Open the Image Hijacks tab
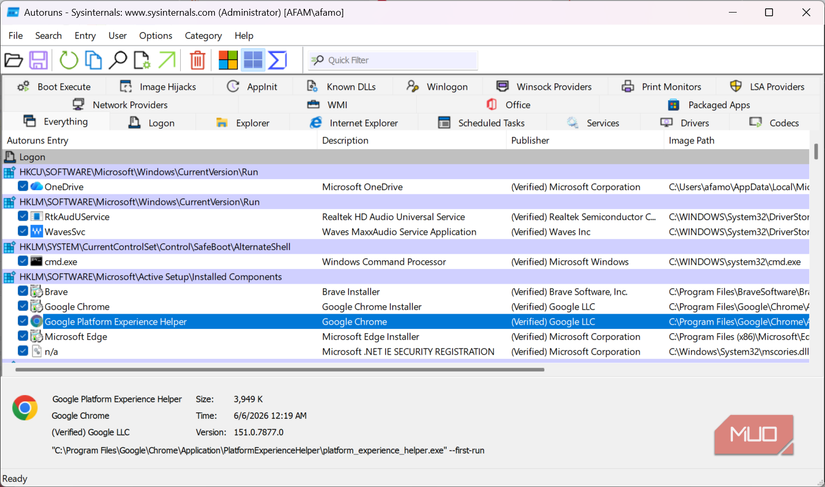This screenshot has height=487, width=825. 158,87
